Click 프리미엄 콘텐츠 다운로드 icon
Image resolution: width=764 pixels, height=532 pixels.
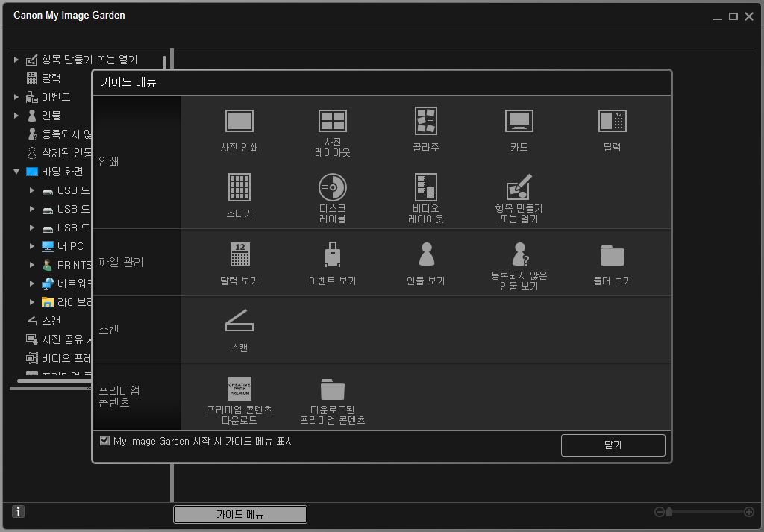tap(239, 388)
